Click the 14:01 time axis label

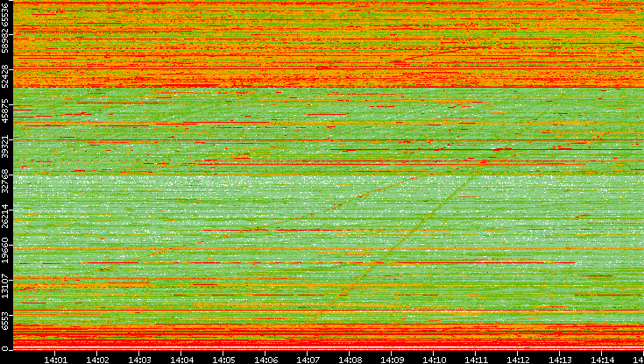pos(55,360)
